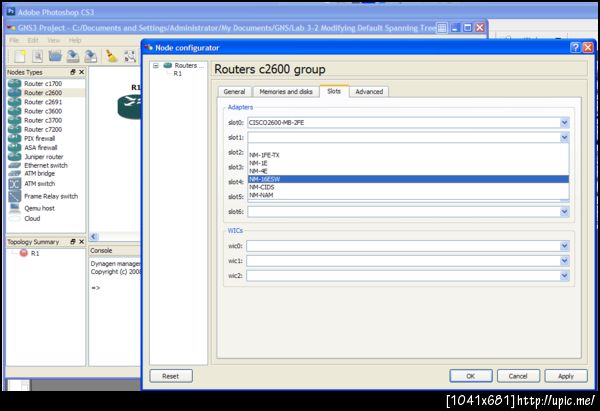
Task: Choose NM-4E from the slot1 list
Action: point(408,171)
